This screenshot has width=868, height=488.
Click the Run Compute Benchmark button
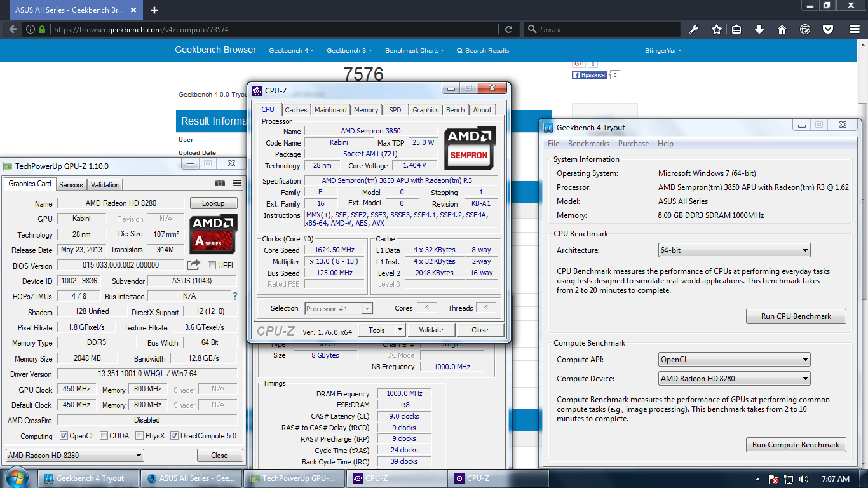(x=796, y=445)
